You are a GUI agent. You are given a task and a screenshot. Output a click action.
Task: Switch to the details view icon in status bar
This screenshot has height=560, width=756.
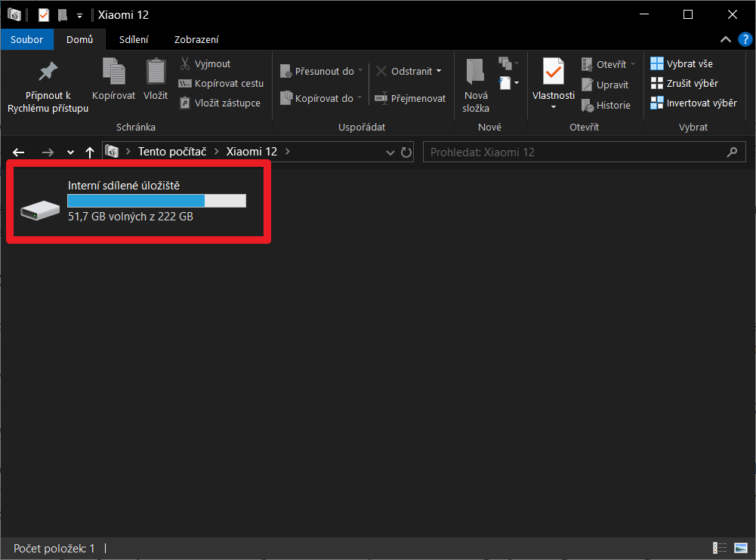point(719,548)
